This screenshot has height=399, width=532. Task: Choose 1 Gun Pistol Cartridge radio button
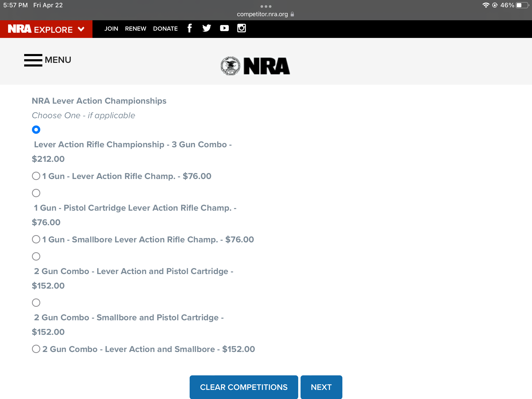36,193
